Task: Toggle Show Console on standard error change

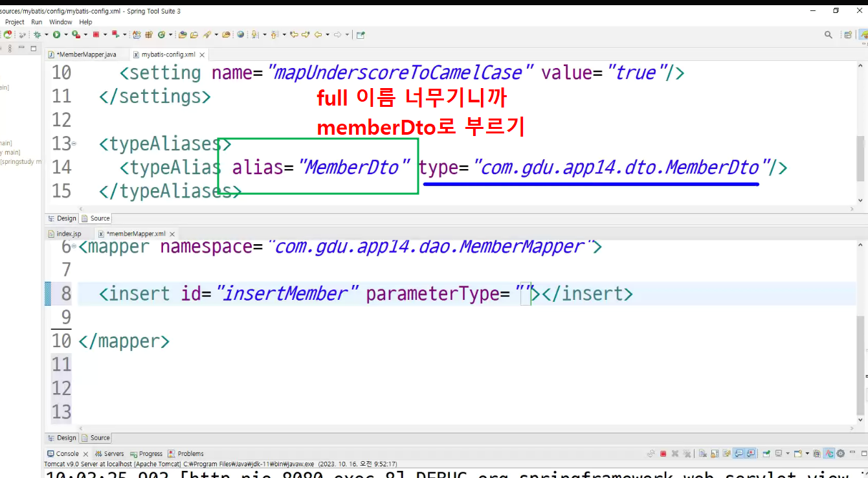Action: (751, 453)
